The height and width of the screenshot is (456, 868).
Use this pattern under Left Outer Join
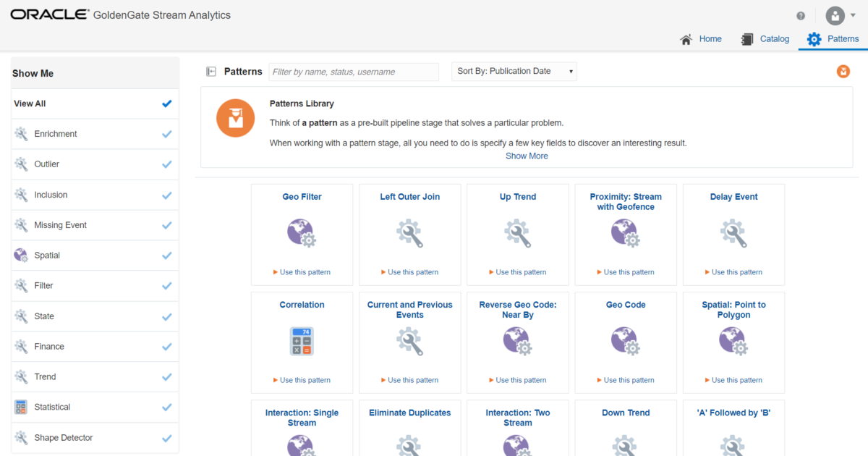click(409, 272)
